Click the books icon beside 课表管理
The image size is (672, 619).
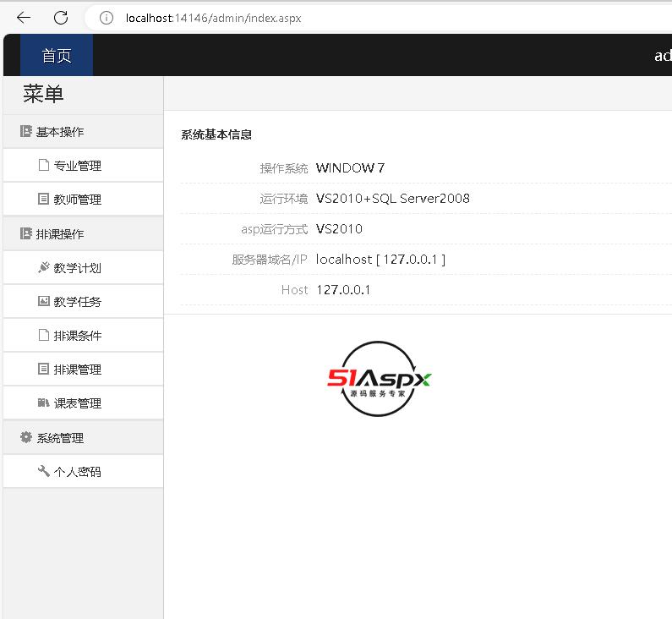pos(44,403)
